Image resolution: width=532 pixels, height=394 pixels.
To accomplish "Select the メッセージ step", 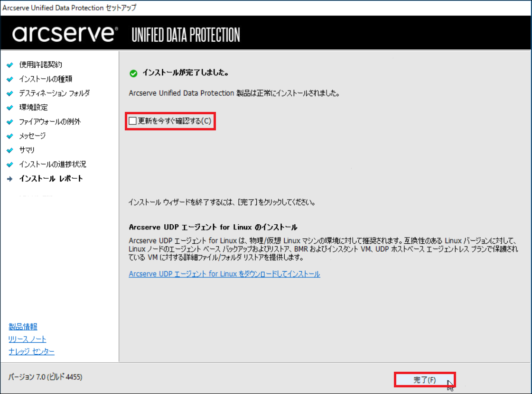I will pos(32,136).
